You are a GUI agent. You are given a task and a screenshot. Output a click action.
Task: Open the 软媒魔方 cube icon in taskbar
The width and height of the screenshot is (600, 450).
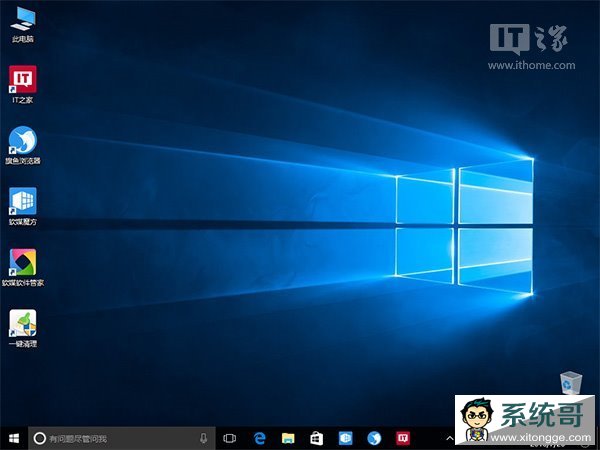345,438
